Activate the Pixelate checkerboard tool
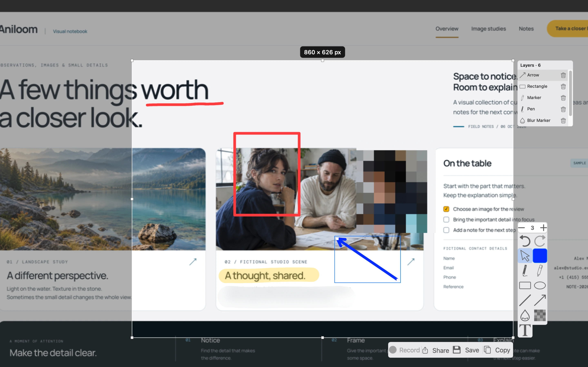Viewport: 588px width, 367px height. point(540,315)
